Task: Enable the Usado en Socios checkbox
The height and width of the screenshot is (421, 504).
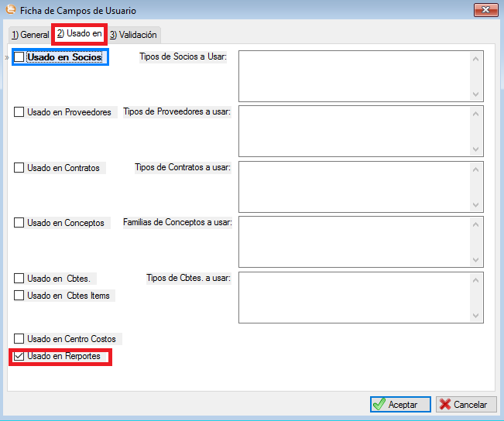Action: click(x=19, y=57)
